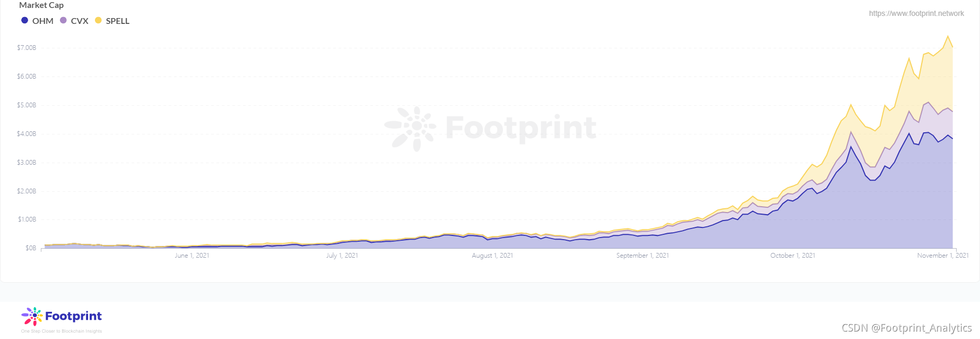Viewport: 980px width, 339px height.
Task: Click the Footprint watermark flower icon
Action: pos(410,128)
